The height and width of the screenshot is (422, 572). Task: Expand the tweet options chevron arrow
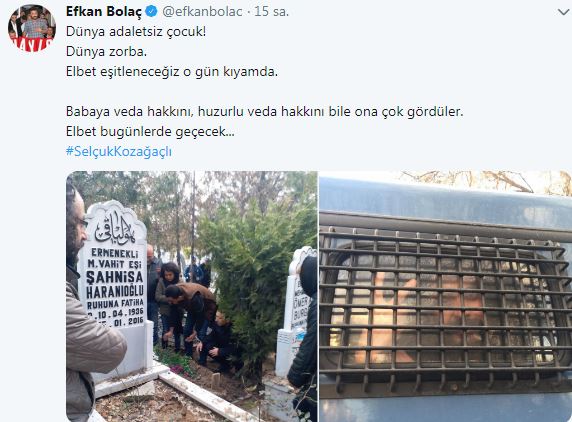[x=564, y=12]
